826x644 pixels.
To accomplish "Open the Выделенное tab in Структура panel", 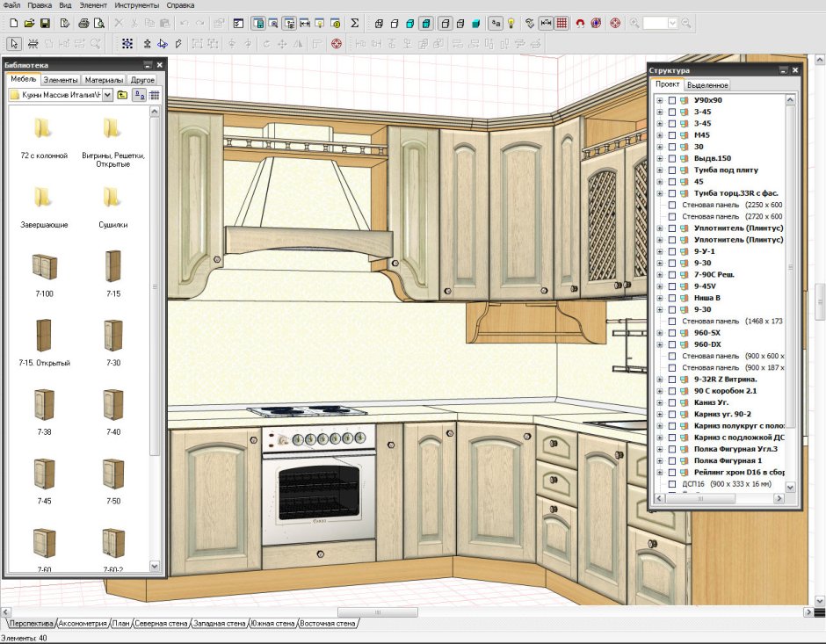I will [x=706, y=85].
